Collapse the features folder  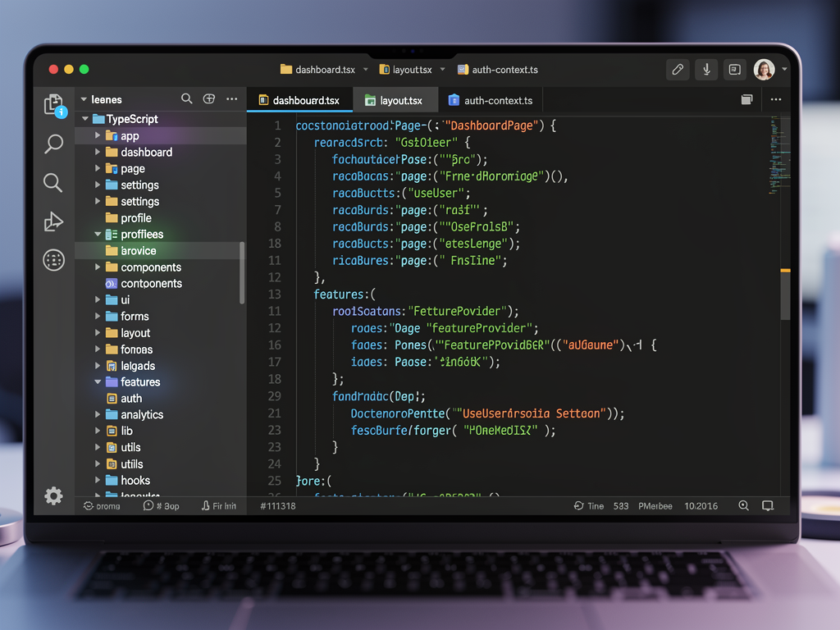98,382
